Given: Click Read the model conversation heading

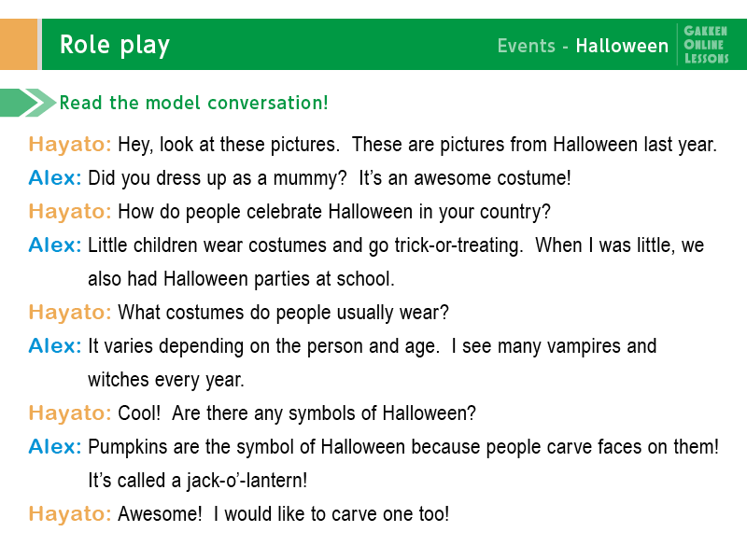Looking at the screenshot, I should pos(193,103).
